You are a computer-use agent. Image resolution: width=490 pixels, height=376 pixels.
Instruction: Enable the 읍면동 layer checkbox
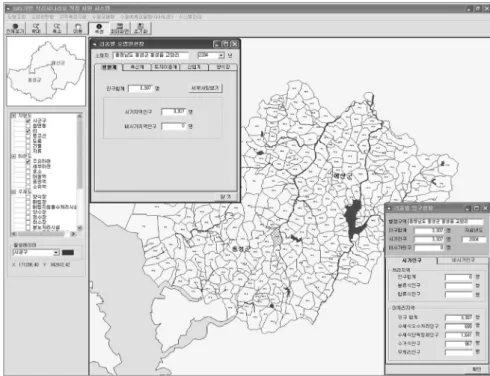(x=28, y=126)
